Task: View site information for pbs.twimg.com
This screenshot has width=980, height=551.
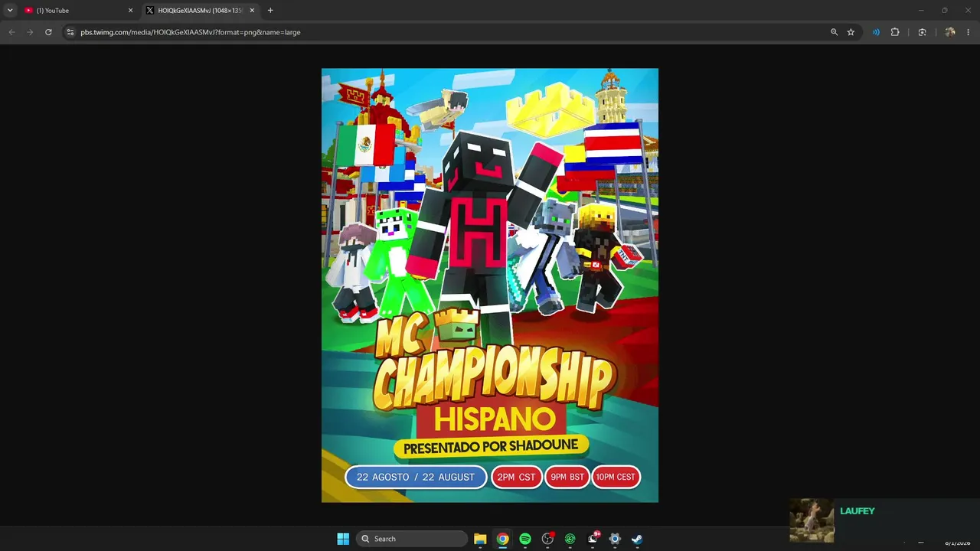Action: (x=70, y=32)
